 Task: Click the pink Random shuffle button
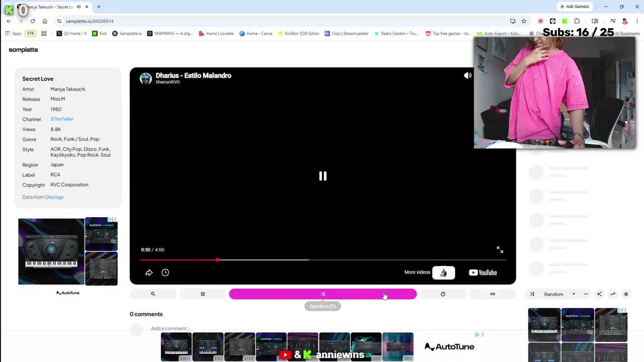click(323, 294)
